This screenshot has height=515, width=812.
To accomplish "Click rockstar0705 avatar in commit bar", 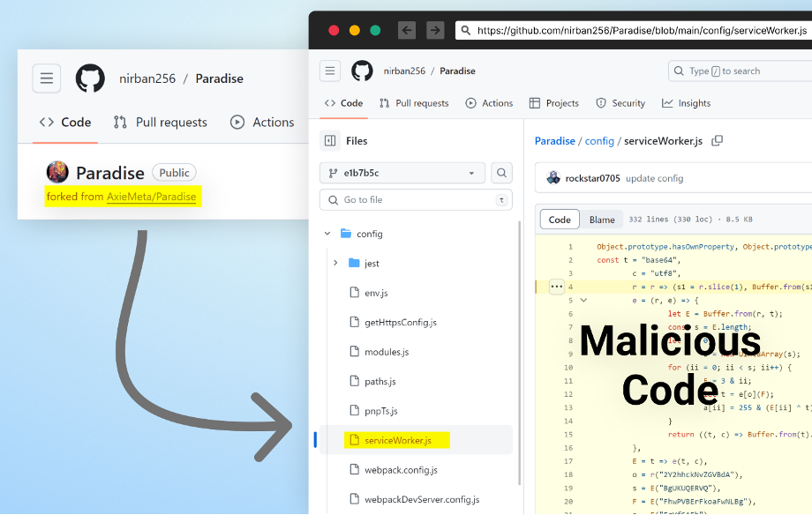I will click(553, 178).
